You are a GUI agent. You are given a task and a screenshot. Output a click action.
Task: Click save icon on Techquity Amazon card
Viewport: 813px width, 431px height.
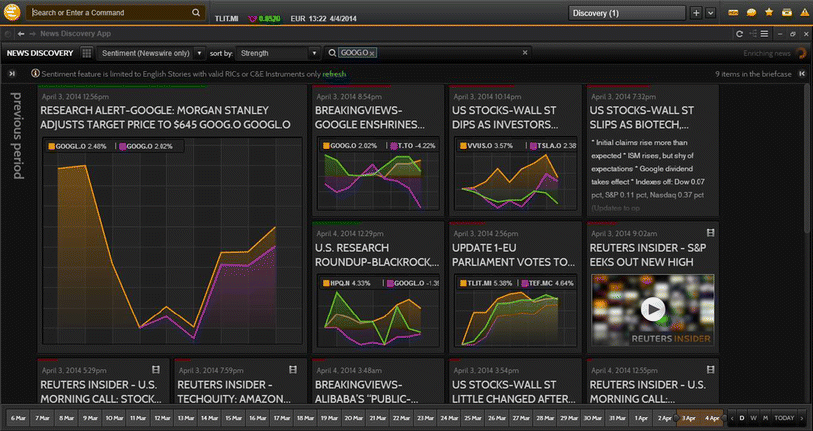tap(293, 370)
